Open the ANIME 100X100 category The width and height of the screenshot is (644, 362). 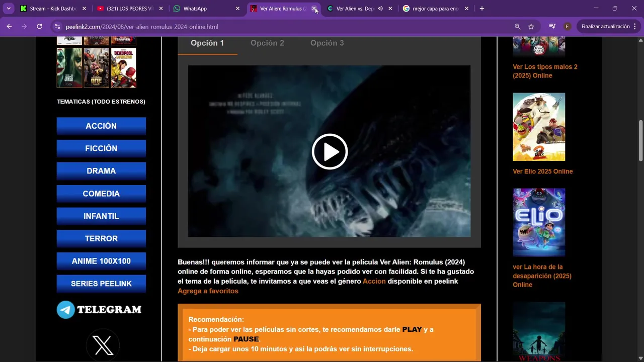[101, 261]
